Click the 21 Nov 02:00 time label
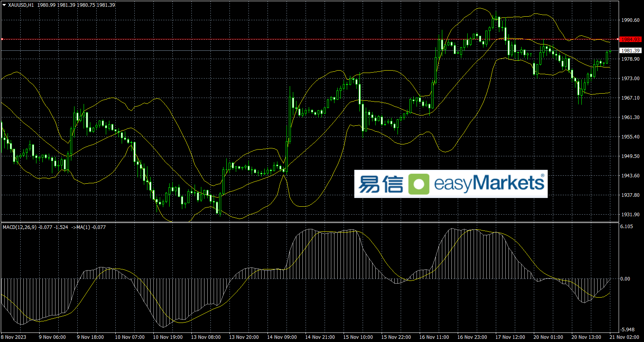This screenshot has width=644, height=342. pos(625,337)
